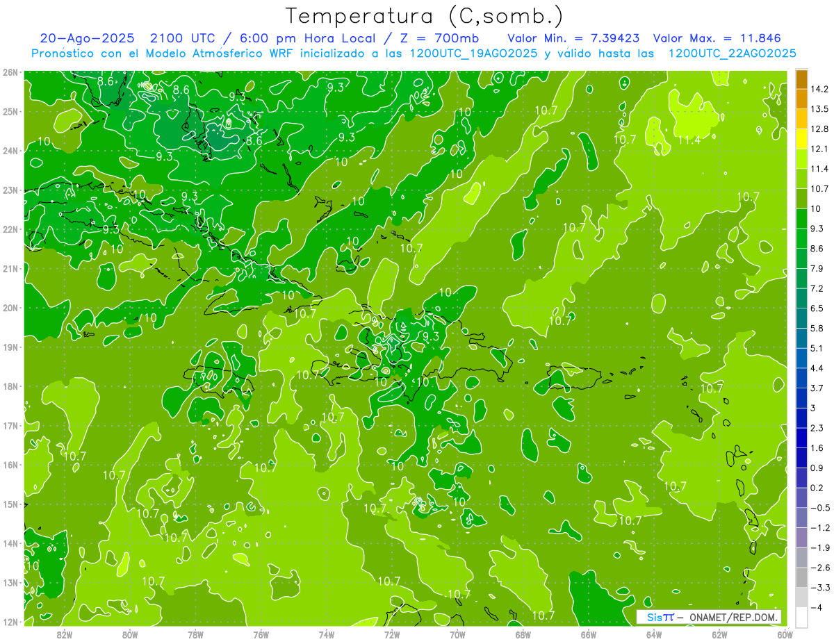
Task: Click the 72W longitude axis label
Action: click(x=392, y=634)
